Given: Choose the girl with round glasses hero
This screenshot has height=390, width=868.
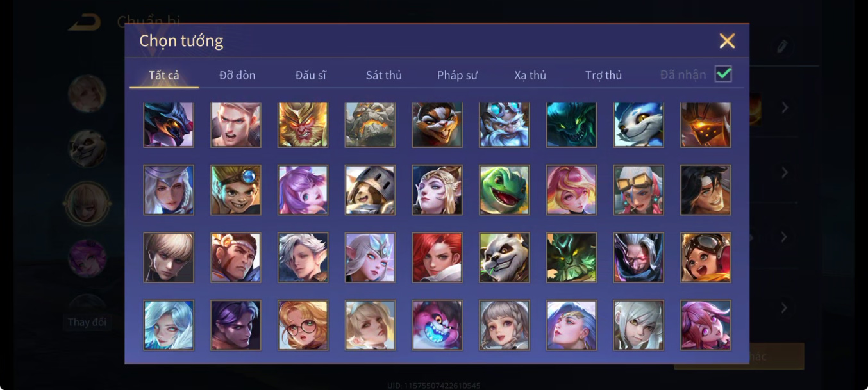Looking at the screenshot, I should [x=303, y=325].
